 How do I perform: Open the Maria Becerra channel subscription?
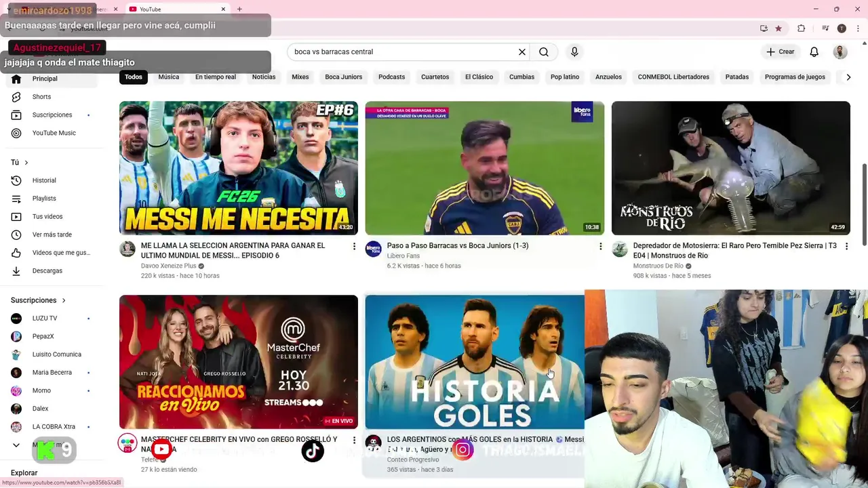52,372
